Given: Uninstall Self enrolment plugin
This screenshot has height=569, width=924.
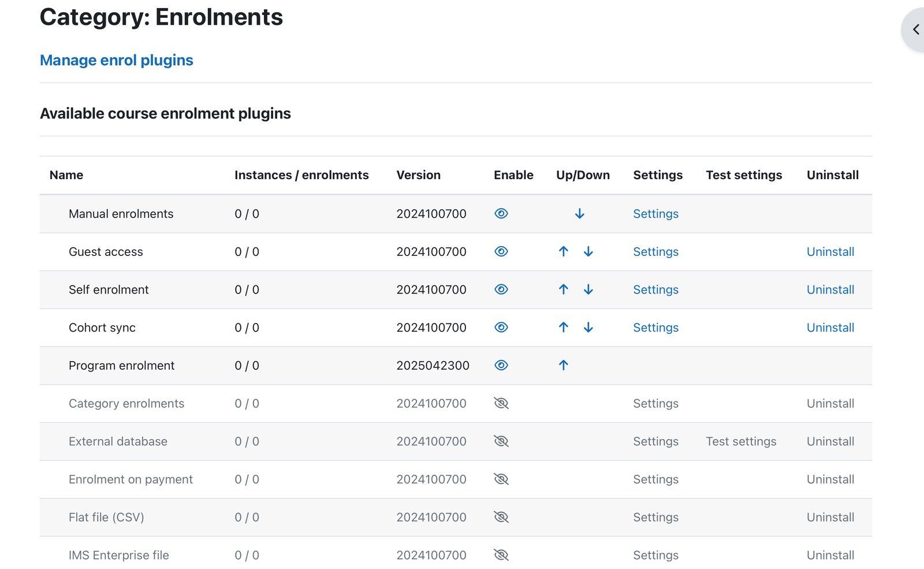Looking at the screenshot, I should 830,289.
